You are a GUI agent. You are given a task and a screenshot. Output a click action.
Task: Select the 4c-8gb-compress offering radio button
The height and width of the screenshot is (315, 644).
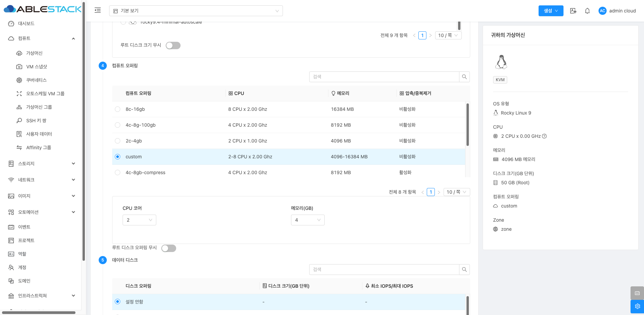(x=118, y=172)
